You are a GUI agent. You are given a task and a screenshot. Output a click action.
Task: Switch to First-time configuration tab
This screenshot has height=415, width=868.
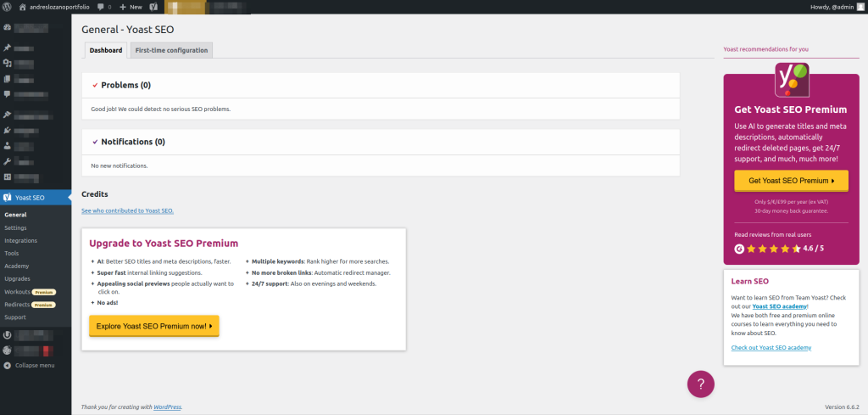(171, 50)
